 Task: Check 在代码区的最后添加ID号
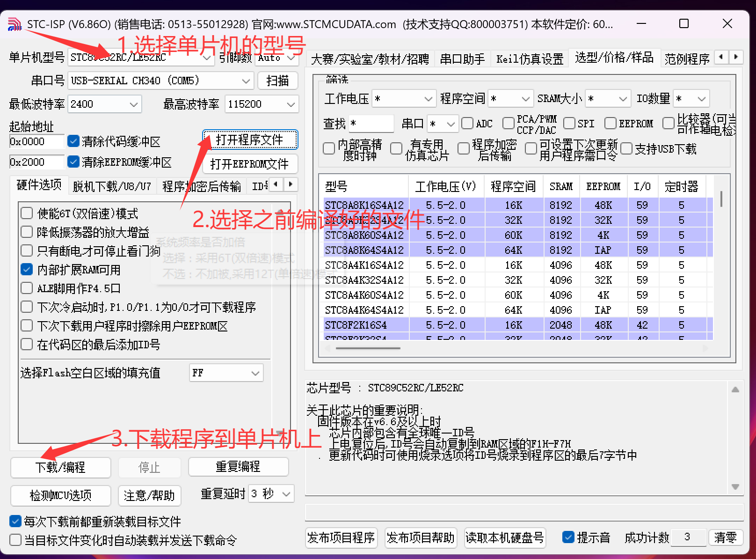[27, 344]
